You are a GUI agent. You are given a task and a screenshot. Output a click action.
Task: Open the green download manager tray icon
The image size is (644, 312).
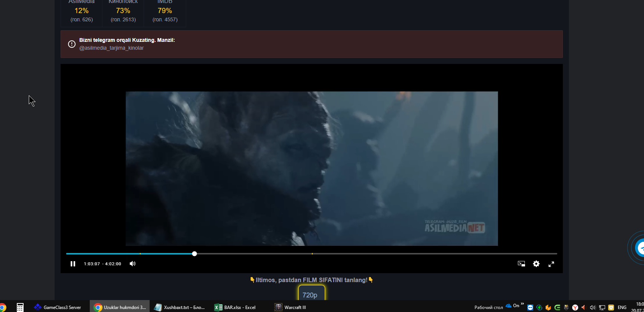tap(539, 308)
